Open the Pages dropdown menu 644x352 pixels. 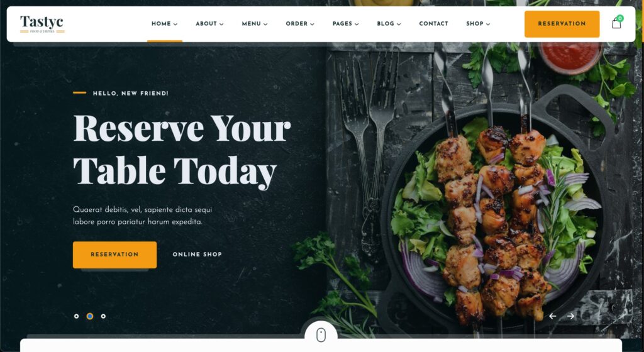pyautogui.click(x=345, y=24)
